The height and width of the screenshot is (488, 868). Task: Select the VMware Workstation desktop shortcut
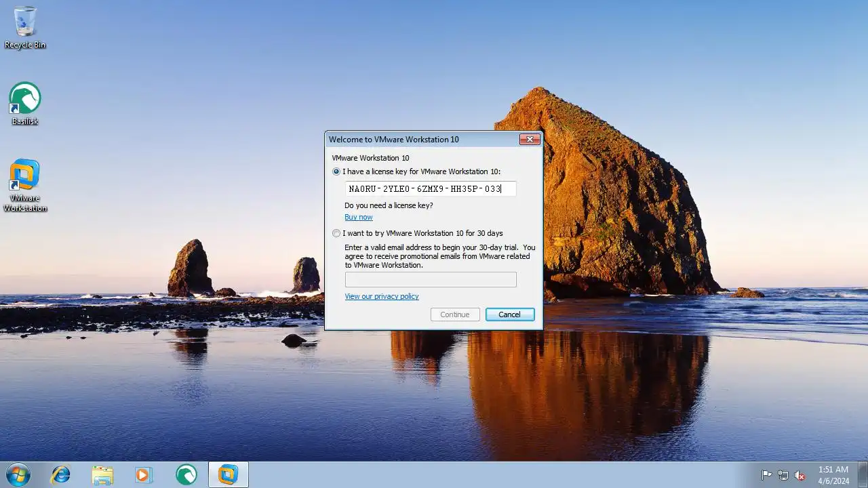point(25,186)
